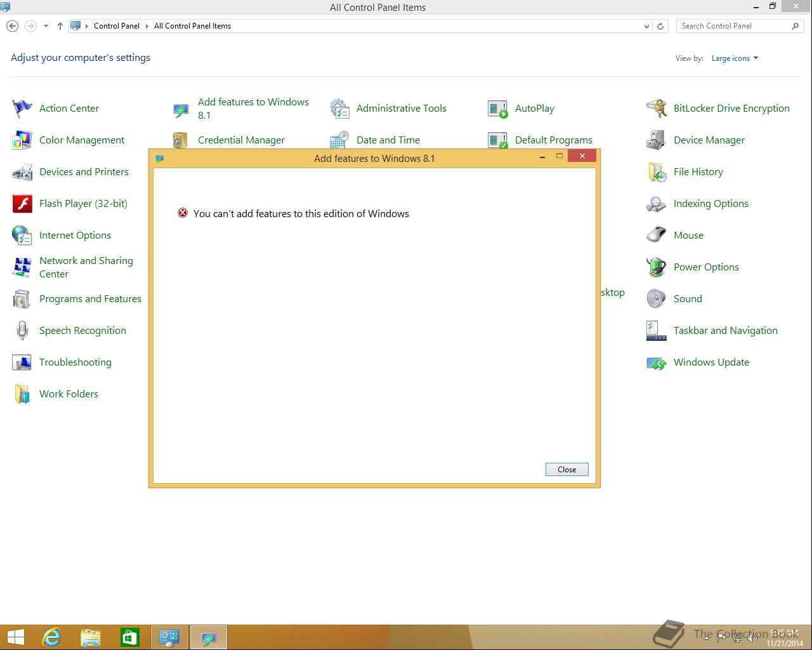Click the taskbar date and time
The image size is (812, 650).
pos(784,638)
